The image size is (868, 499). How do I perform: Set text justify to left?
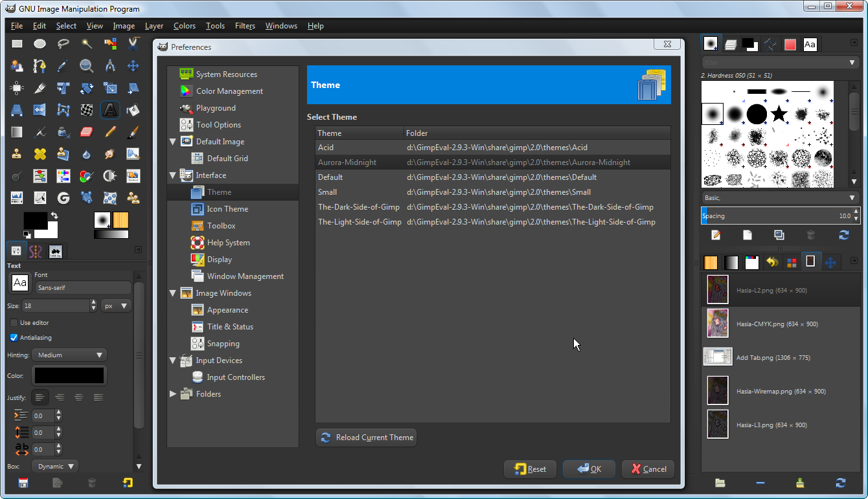click(x=40, y=397)
